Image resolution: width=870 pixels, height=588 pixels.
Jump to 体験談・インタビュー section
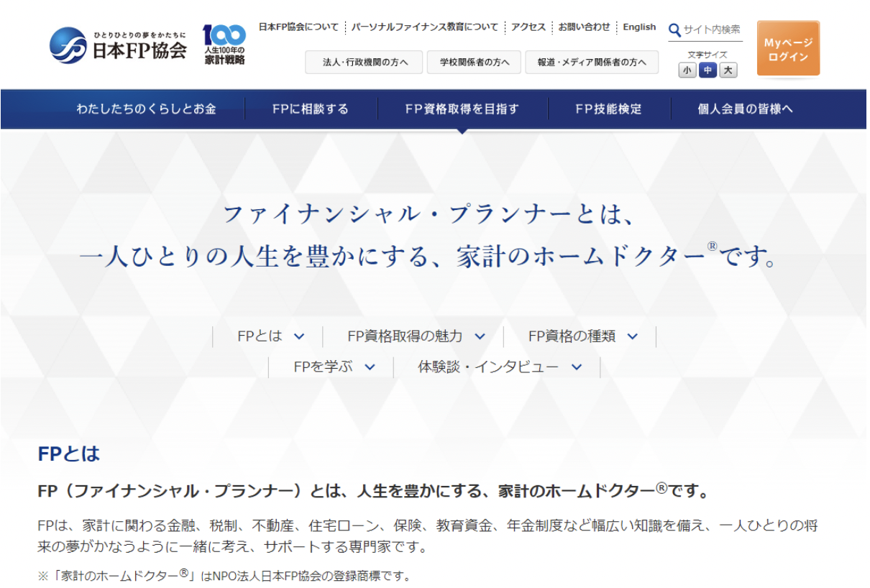[499, 367]
